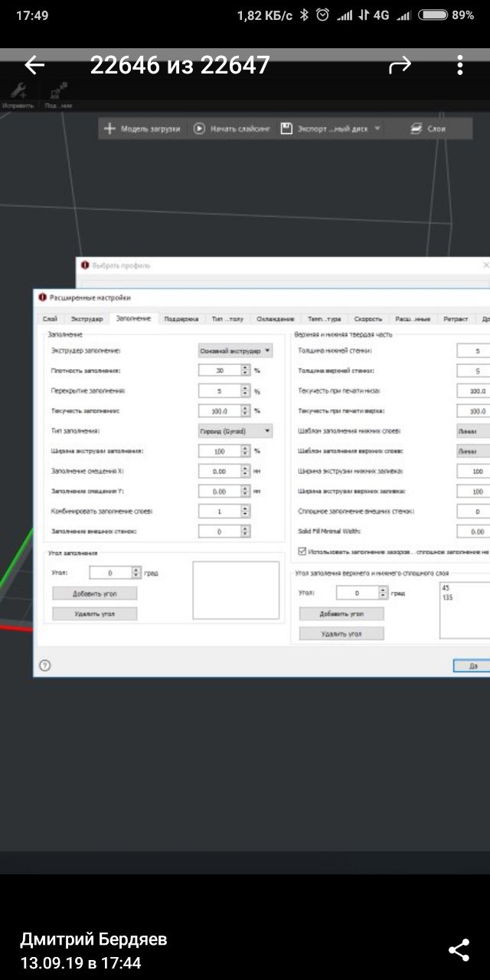
Task: Click Начать слайсинг play icon
Action: tap(199, 129)
